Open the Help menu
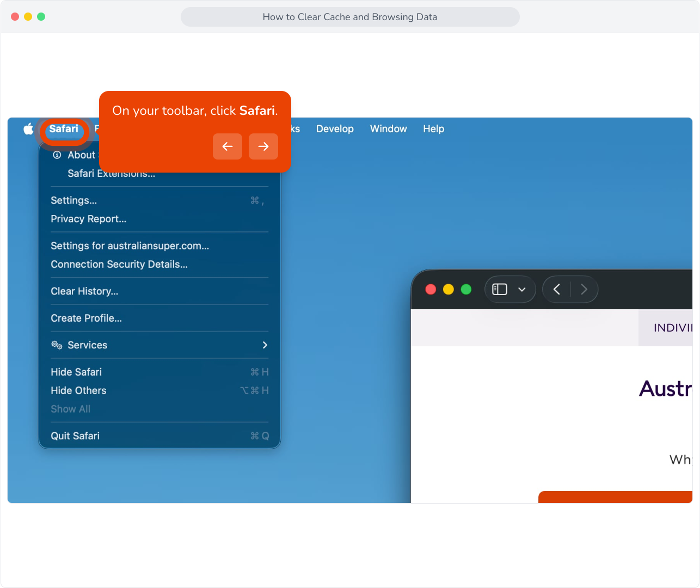The image size is (700, 588). point(434,129)
